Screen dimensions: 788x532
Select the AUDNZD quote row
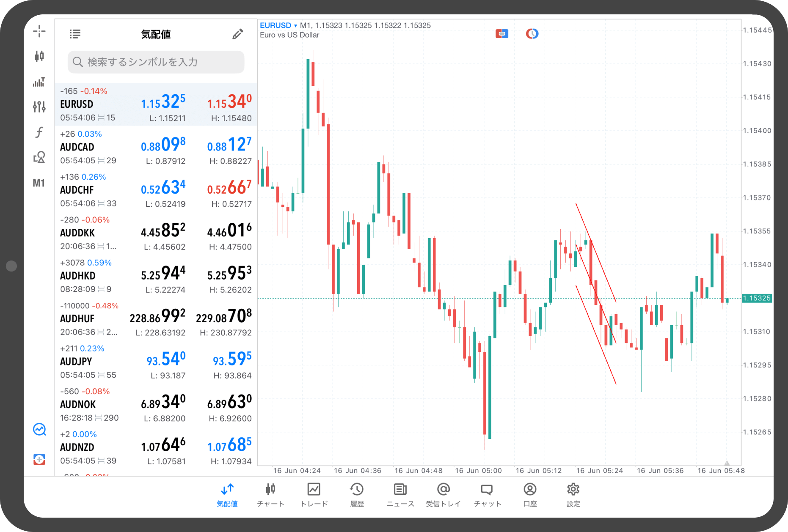click(x=156, y=447)
